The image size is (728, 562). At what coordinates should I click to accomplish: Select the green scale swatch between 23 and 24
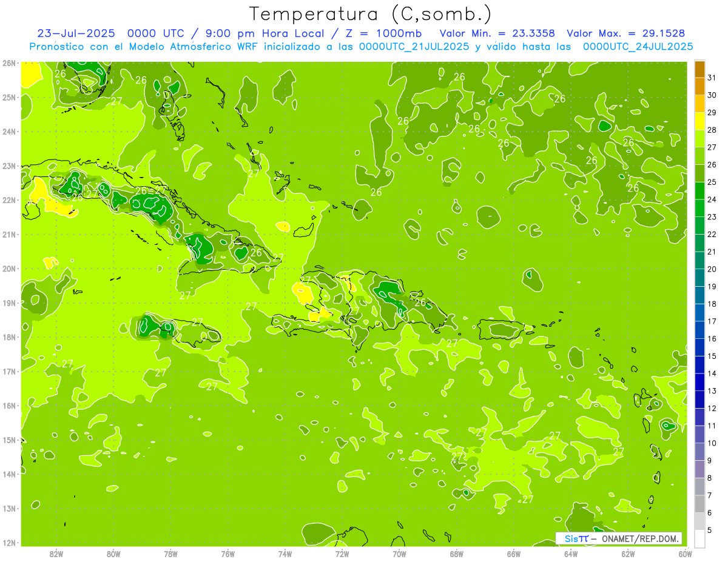click(x=699, y=208)
